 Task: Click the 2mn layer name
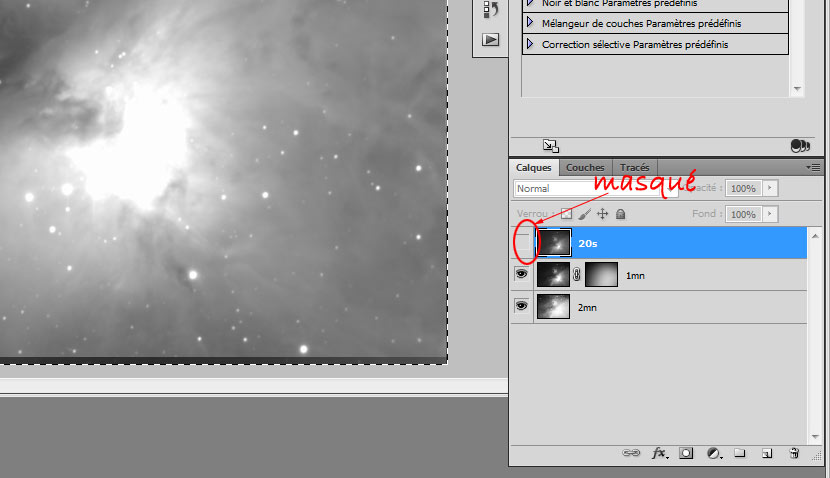tap(587, 307)
